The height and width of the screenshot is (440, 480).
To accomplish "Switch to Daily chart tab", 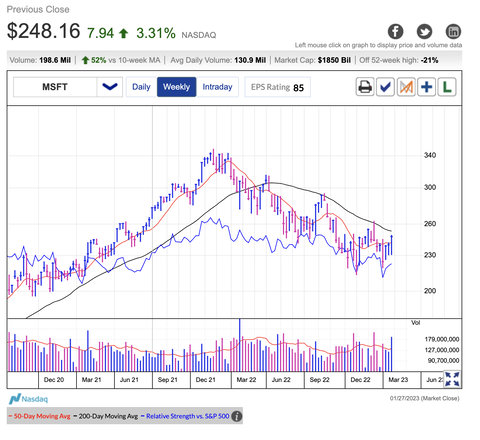I will pyautogui.click(x=141, y=87).
